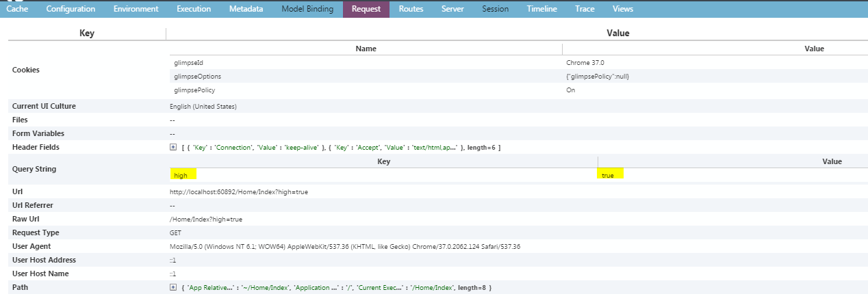Go to the Metadata tab
This screenshot has height=307, width=868.
246,9
